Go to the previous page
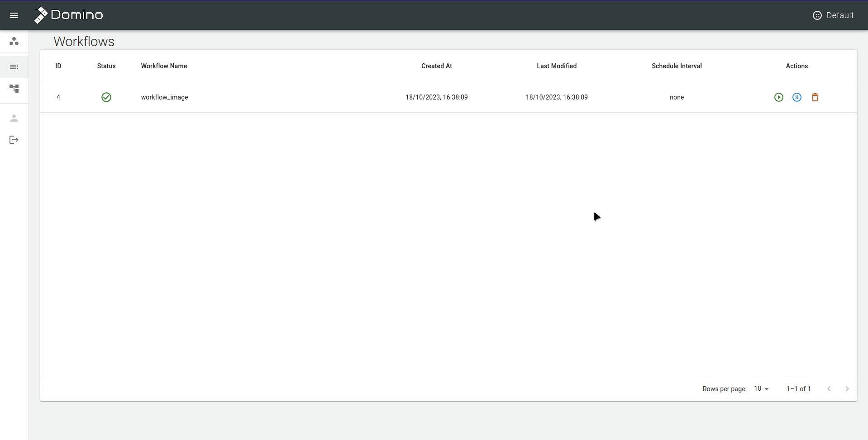This screenshot has width=868, height=440. click(x=829, y=389)
